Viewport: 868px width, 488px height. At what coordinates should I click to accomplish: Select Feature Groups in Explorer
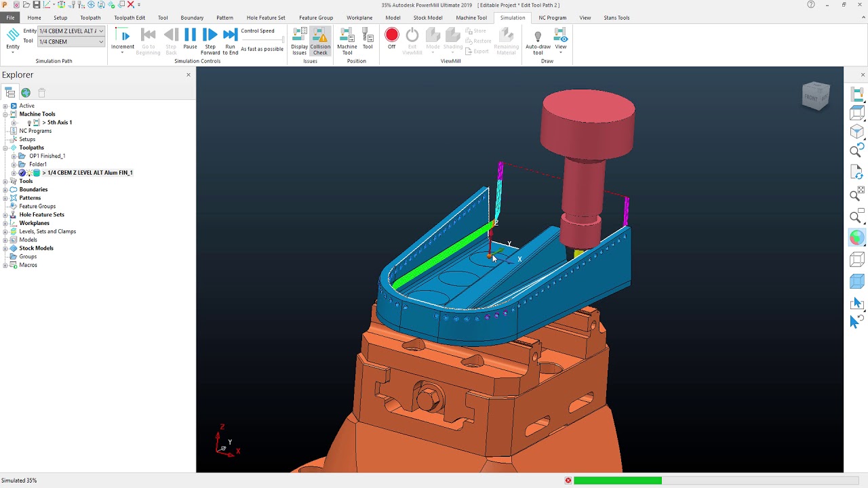37,206
